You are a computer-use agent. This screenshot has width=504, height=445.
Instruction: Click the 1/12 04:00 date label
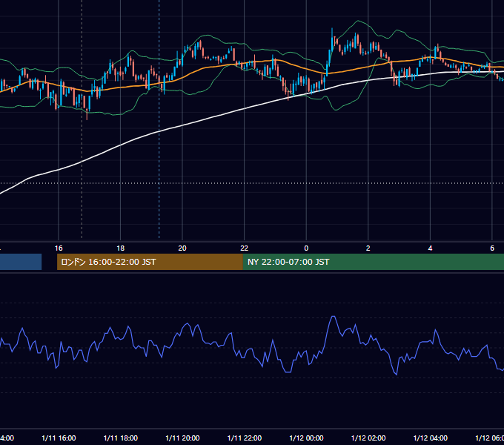pyautogui.click(x=431, y=438)
